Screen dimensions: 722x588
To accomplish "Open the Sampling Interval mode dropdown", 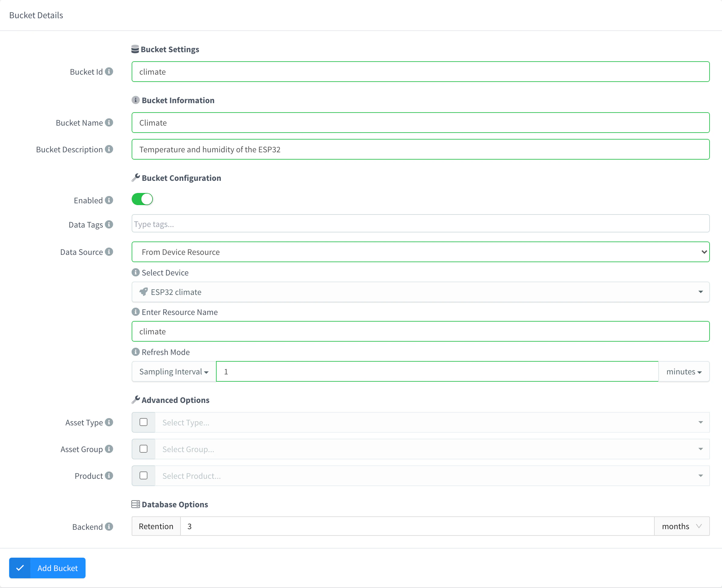I will tap(174, 372).
